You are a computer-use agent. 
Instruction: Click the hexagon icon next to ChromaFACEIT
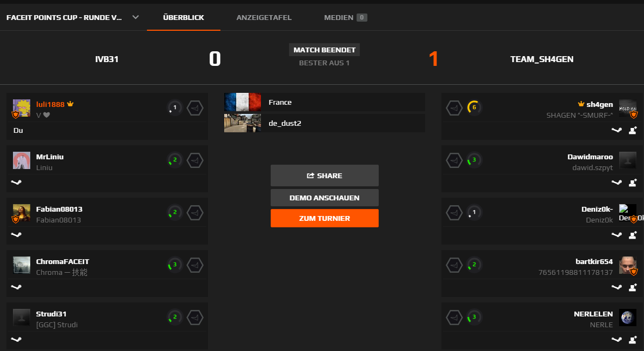(194, 265)
